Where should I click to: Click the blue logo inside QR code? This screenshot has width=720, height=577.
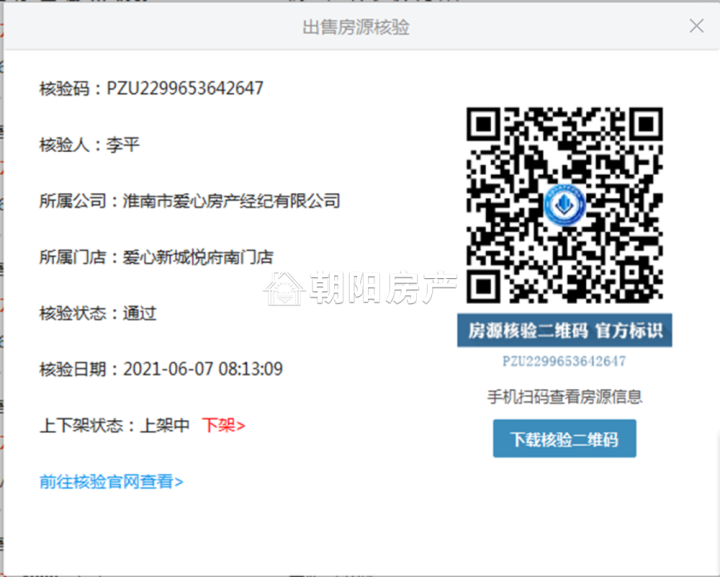[x=564, y=205]
